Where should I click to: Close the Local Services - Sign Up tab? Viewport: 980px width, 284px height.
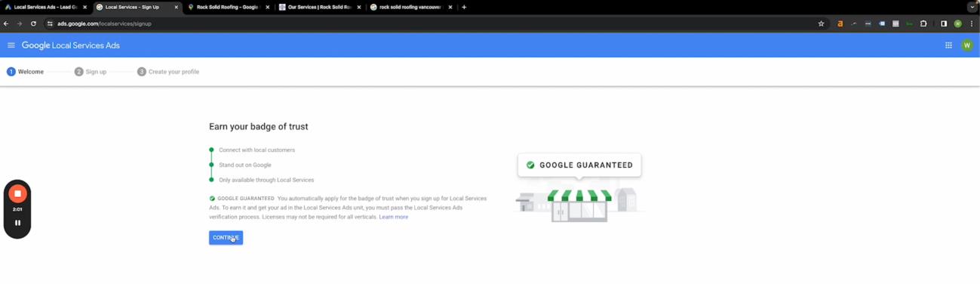coord(177,7)
